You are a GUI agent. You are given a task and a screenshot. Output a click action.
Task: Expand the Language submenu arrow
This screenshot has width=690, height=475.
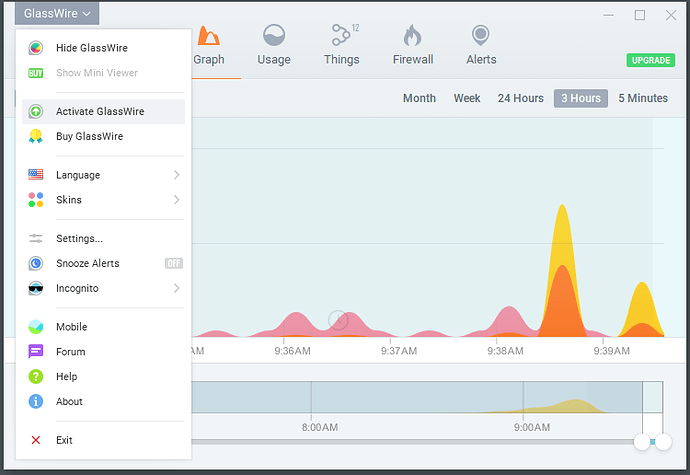pos(177,175)
